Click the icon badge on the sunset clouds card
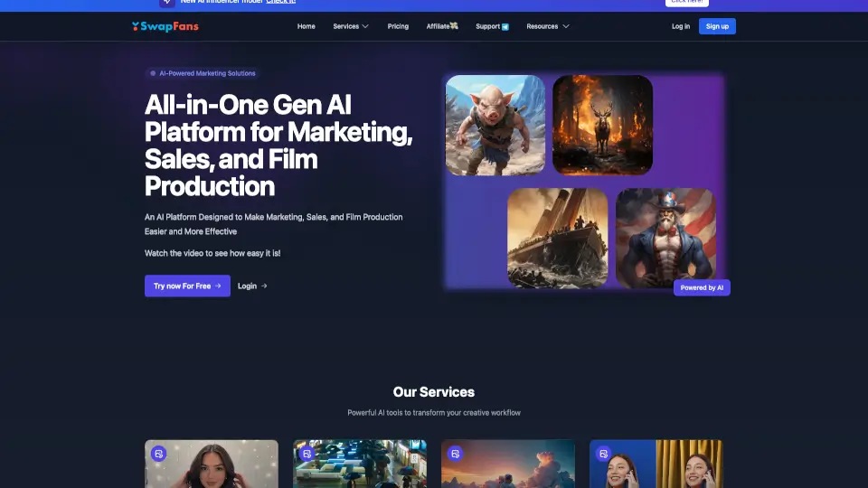Screen dimensions: 868x488 click(x=456, y=454)
